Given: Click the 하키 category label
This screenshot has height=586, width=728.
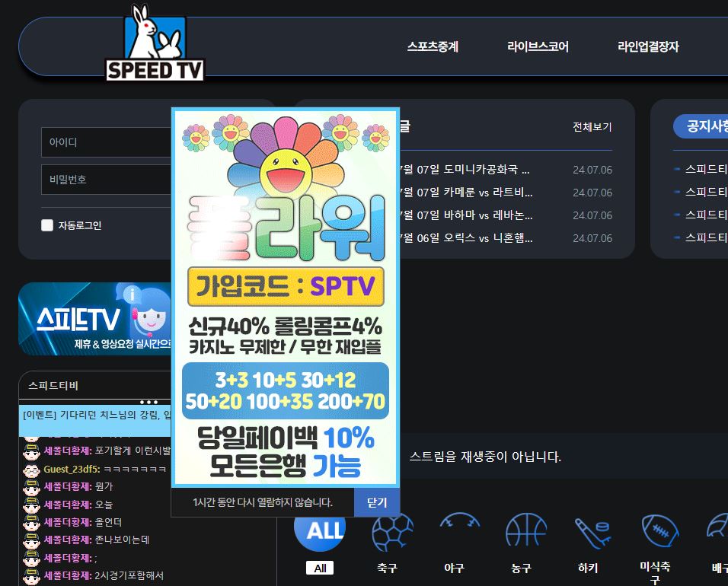Looking at the screenshot, I should point(588,568).
